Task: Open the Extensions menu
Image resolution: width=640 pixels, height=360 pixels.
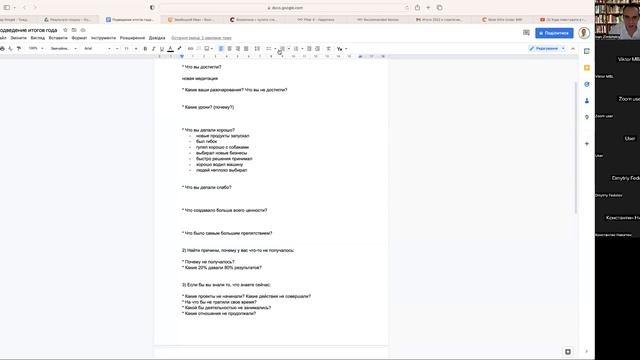Action: 132,38
